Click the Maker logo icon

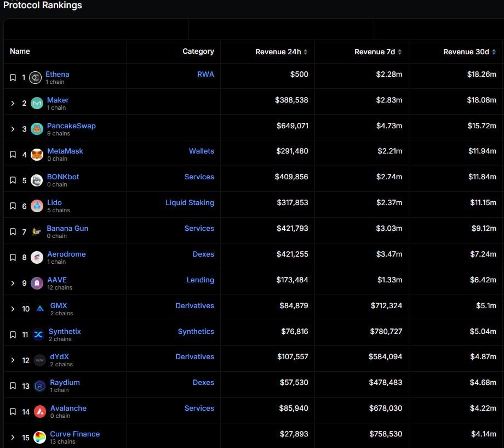point(37,103)
